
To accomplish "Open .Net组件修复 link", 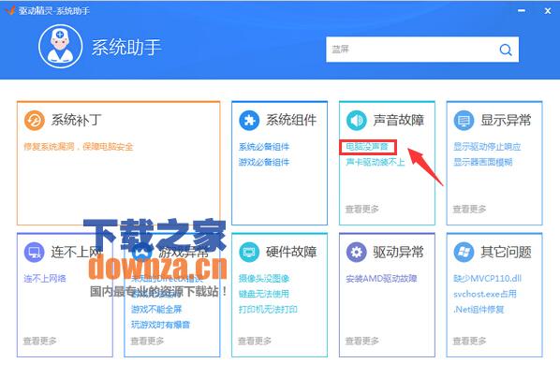I will click(479, 310).
